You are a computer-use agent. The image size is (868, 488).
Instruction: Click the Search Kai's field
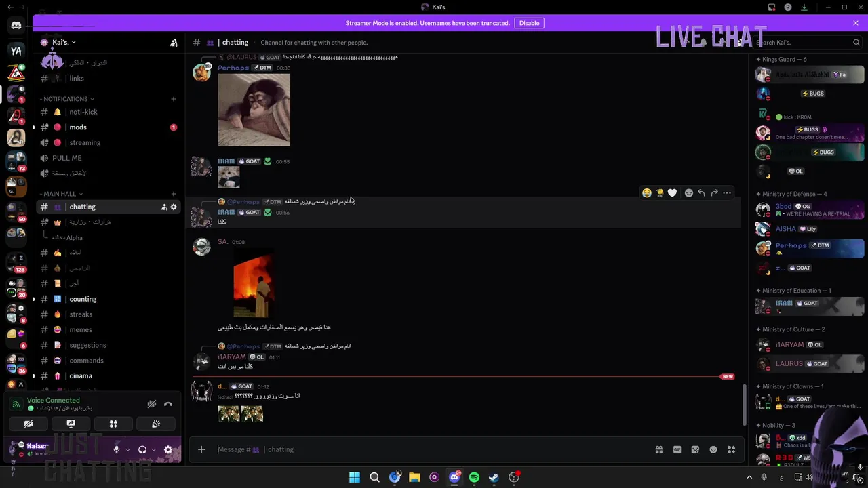tap(808, 42)
